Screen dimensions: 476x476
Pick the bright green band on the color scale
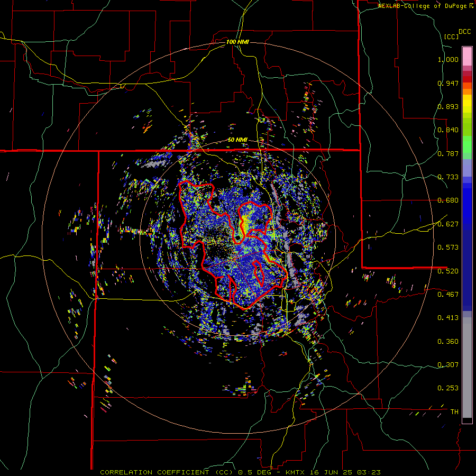[x=467, y=144]
